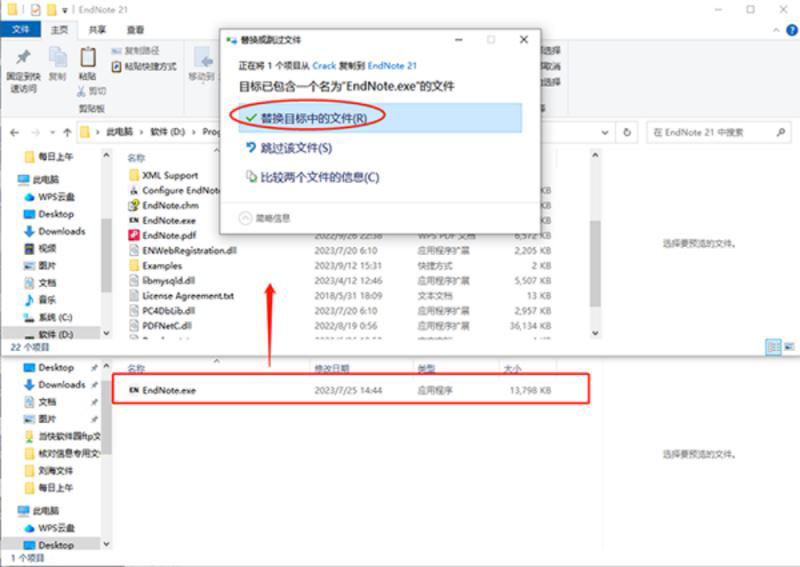Select EndNote.exe in the upper file list
Viewport: 800px width, 567px height.
coord(169,220)
